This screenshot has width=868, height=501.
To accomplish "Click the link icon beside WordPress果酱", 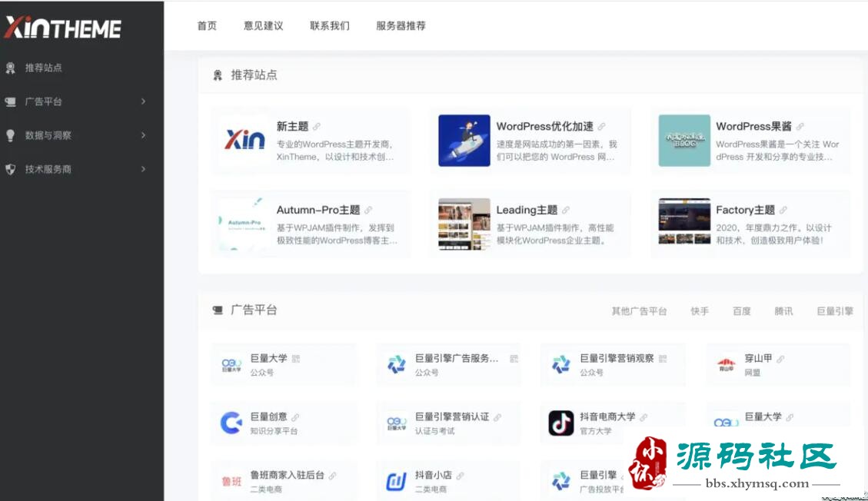I will coord(800,127).
